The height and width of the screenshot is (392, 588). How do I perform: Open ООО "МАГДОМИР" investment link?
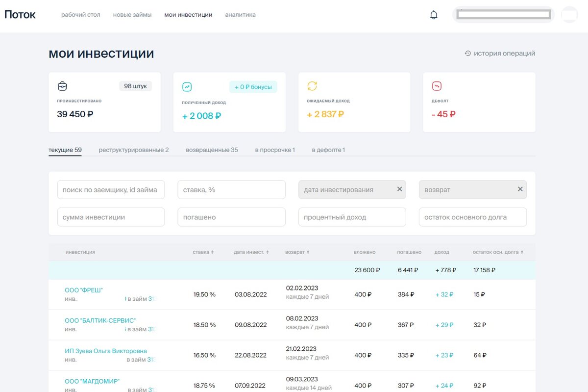coord(92,381)
